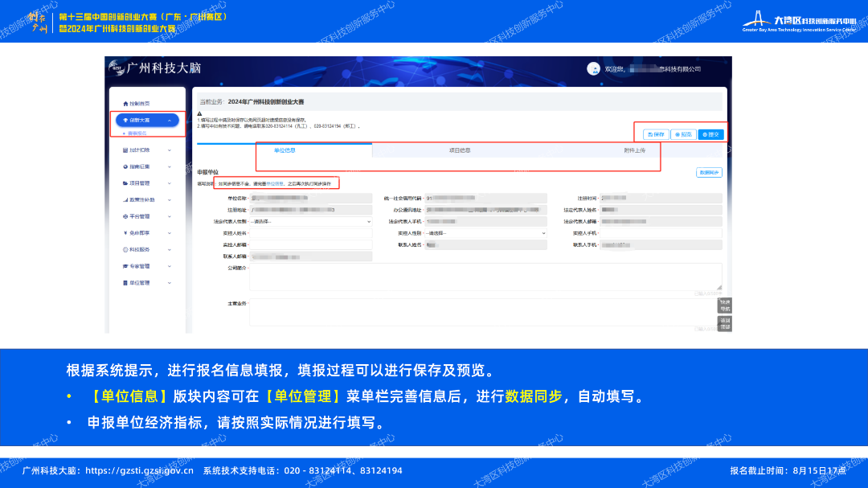The height and width of the screenshot is (488, 868).
Task: Switch to the 项目信息 tab
Action: pos(460,150)
